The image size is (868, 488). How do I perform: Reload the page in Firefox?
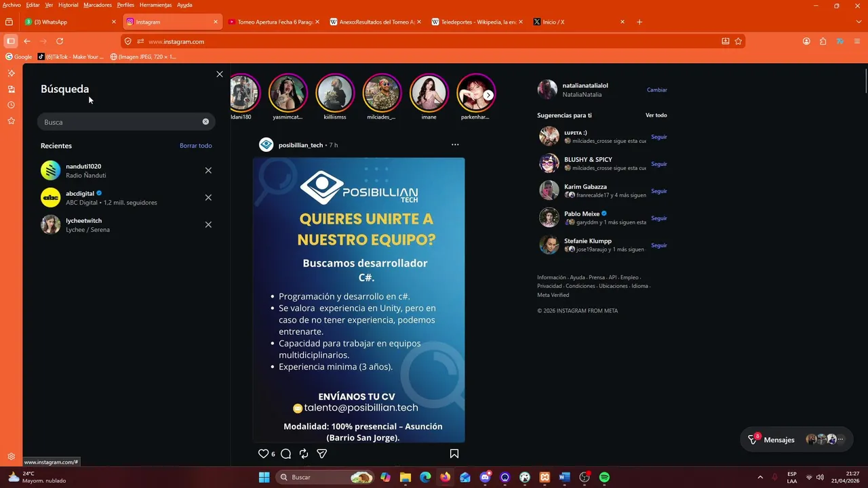[x=60, y=41]
